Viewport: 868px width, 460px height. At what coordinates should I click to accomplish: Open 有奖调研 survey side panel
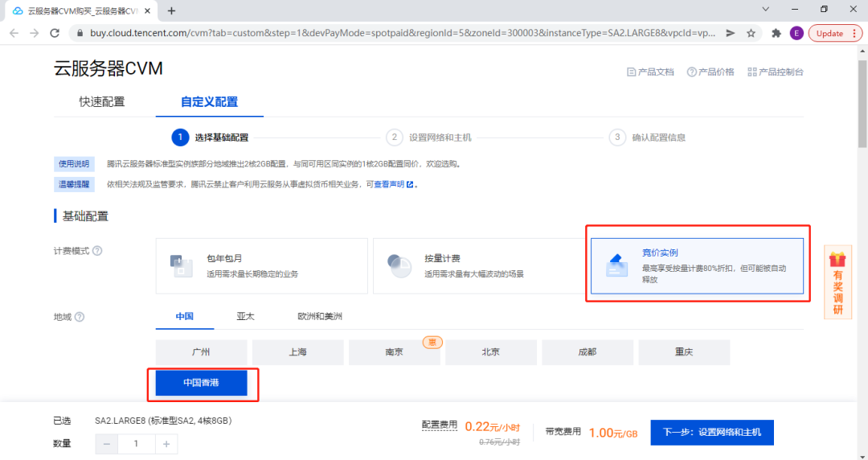pos(837,282)
